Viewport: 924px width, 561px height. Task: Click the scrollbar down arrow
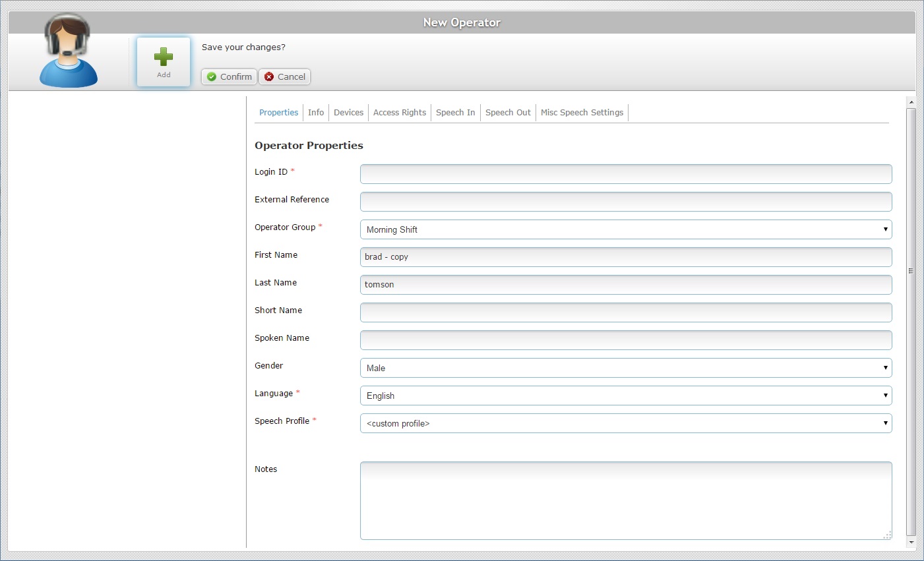click(x=911, y=543)
